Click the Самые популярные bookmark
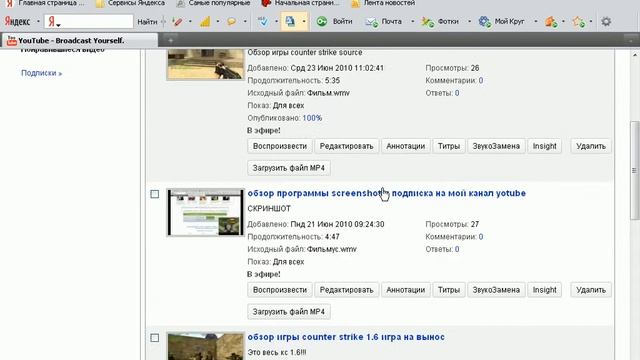Viewport: 640px width, 360px height. point(213,3)
